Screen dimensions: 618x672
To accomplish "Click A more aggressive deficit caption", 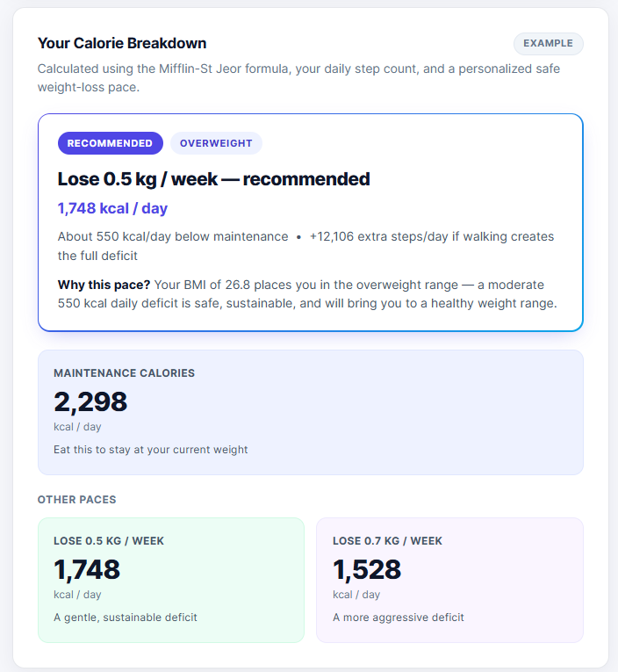I will 399,618.
